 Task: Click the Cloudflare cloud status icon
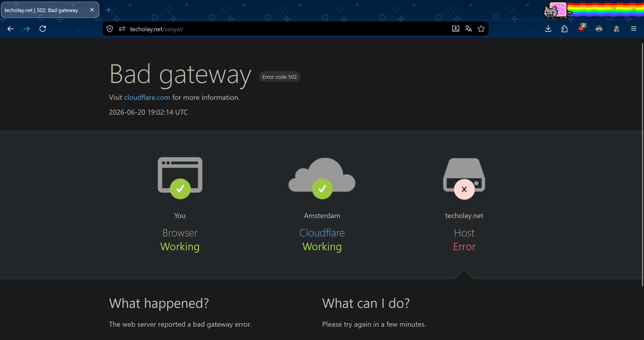322,178
